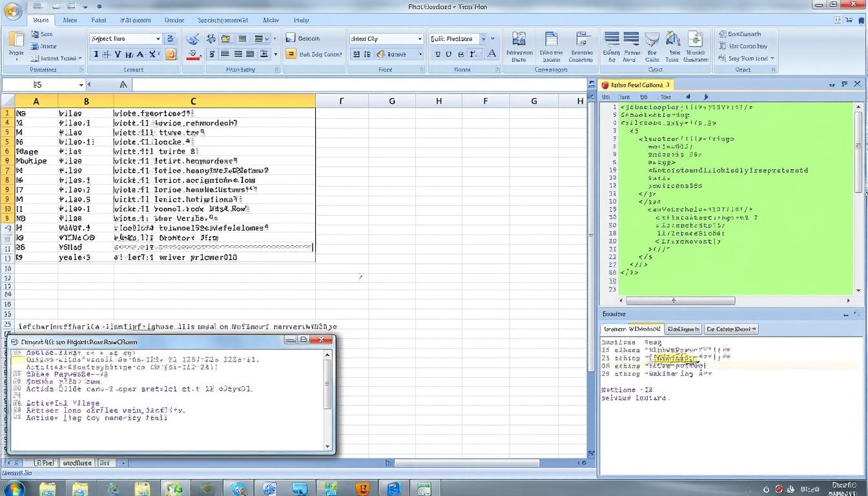
Task: Toggle underline formatting on the selection
Action: 117,56
